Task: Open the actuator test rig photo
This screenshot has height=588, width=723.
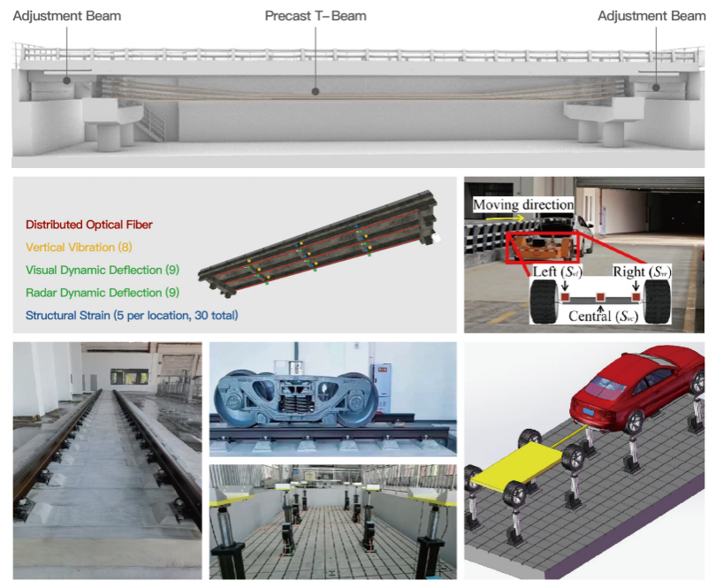Action: point(332,522)
